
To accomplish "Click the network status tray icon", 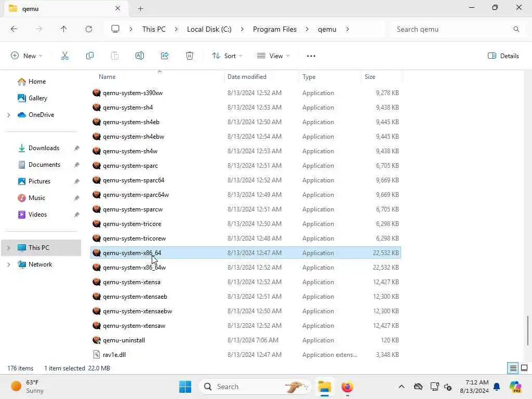I will tap(435, 387).
